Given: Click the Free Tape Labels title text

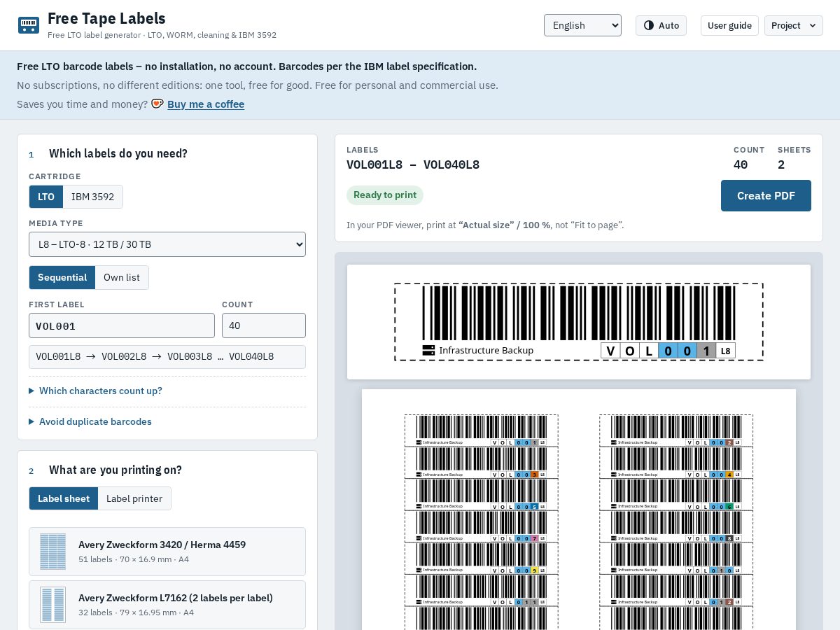Looking at the screenshot, I should click(x=106, y=18).
